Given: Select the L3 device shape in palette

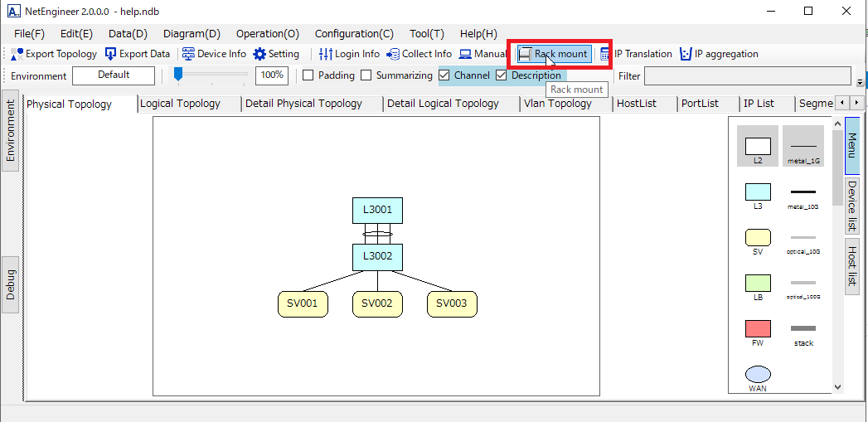Looking at the screenshot, I should click(x=758, y=193).
